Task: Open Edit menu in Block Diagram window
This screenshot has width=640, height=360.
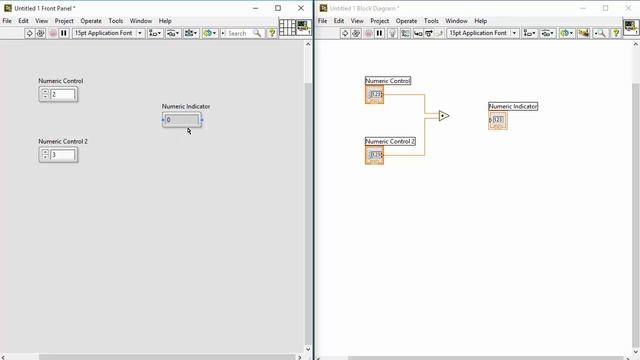Action: 339,21
